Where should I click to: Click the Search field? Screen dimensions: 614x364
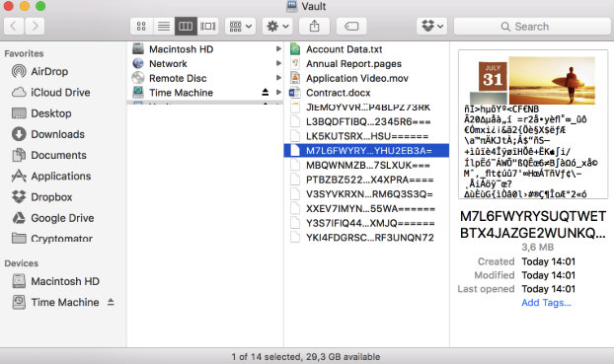[532, 27]
